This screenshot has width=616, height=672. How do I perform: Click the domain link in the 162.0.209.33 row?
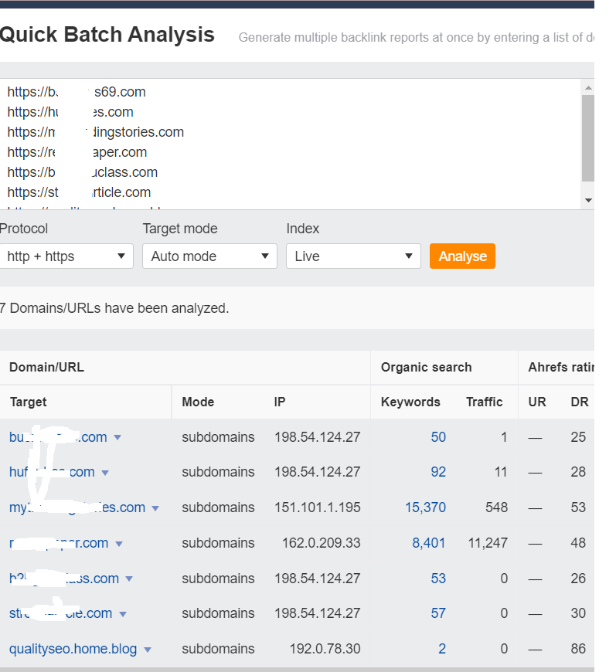click(59, 543)
